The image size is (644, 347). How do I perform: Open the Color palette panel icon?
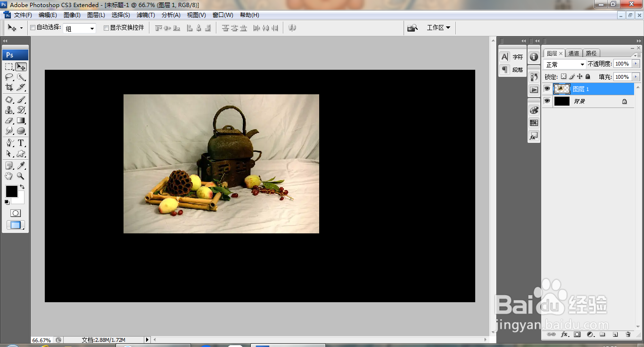[x=534, y=110]
